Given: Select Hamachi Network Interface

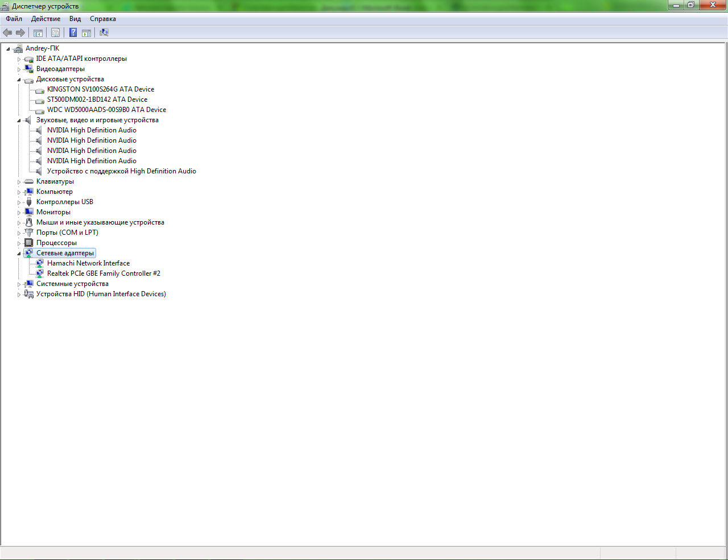Looking at the screenshot, I should (88, 263).
